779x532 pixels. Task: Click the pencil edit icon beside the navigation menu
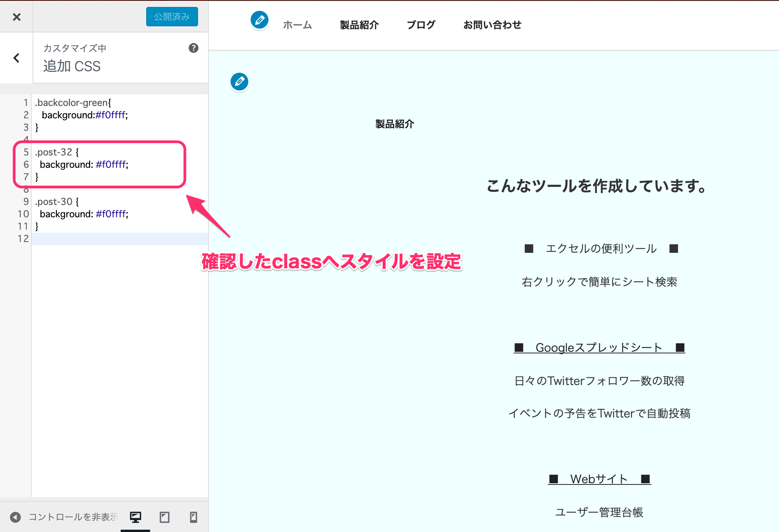259,20
